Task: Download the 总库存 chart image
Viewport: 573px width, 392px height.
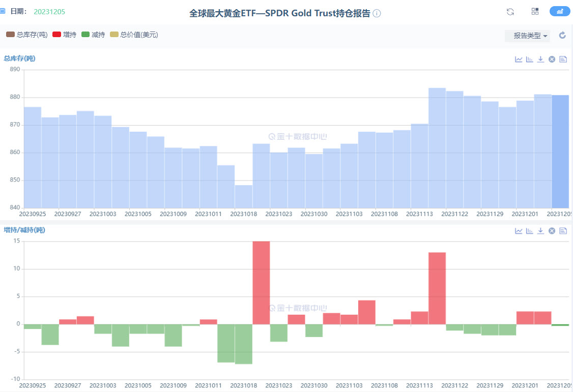Action: (x=540, y=59)
